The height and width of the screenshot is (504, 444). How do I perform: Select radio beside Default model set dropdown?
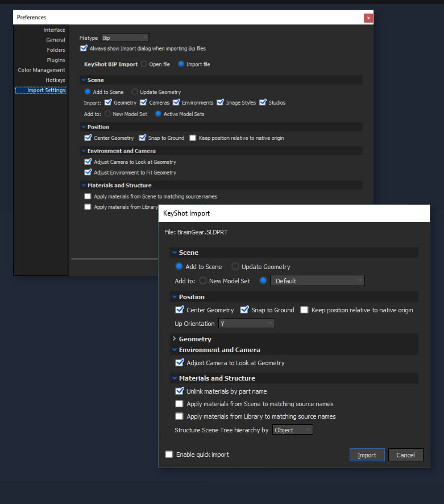[x=263, y=280]
